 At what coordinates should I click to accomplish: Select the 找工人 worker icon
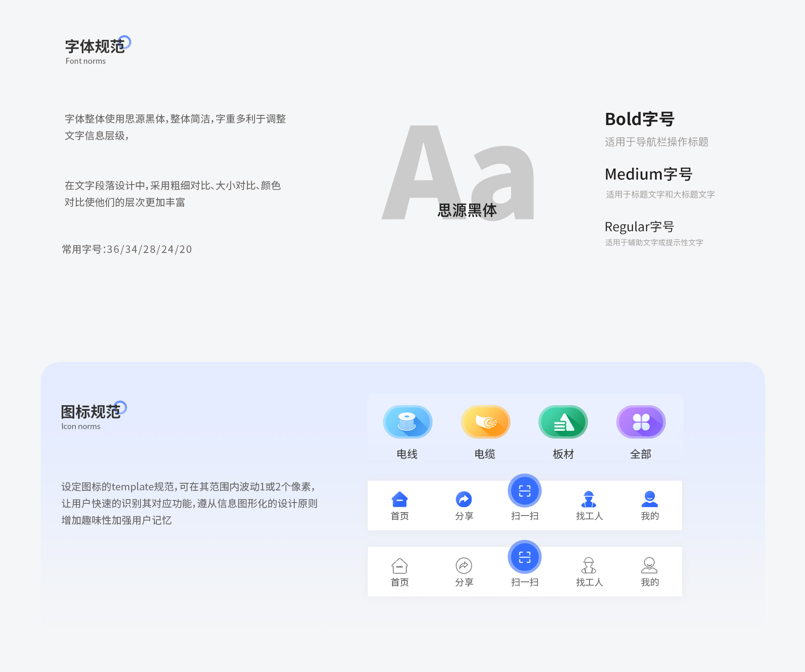pyautogui.click(x=589, y=499)
